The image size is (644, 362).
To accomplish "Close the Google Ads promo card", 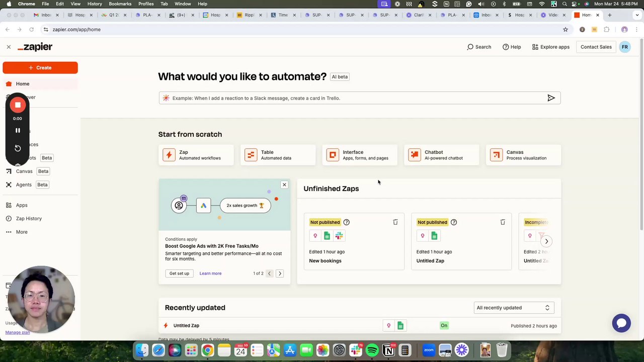I will click(x=284, y=185).
